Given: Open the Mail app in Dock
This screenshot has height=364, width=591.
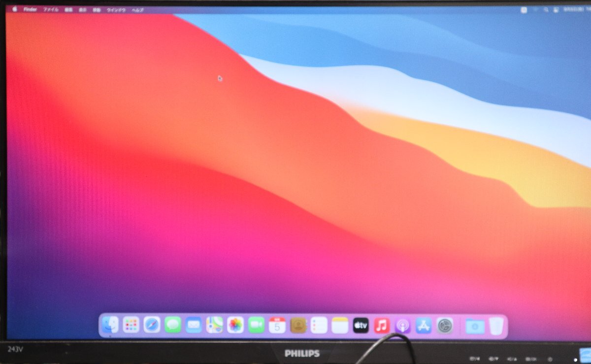Looking at the screenshot, I should [194, 325].
